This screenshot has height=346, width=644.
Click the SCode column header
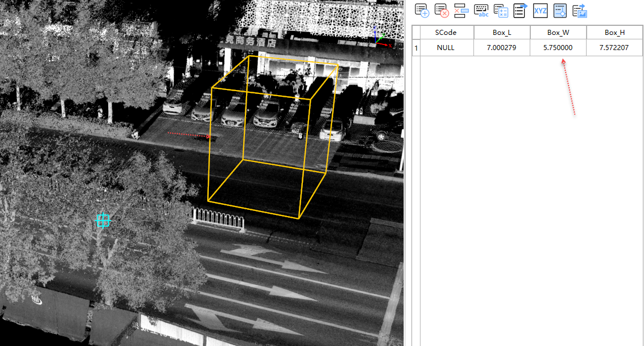pyautogui.click(x=446, y=33)
